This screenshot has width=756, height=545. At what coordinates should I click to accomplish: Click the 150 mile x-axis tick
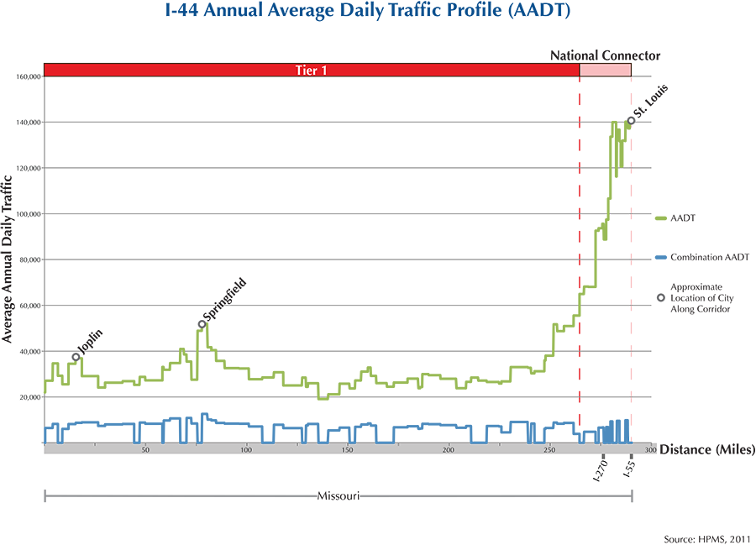click(347, 451)
